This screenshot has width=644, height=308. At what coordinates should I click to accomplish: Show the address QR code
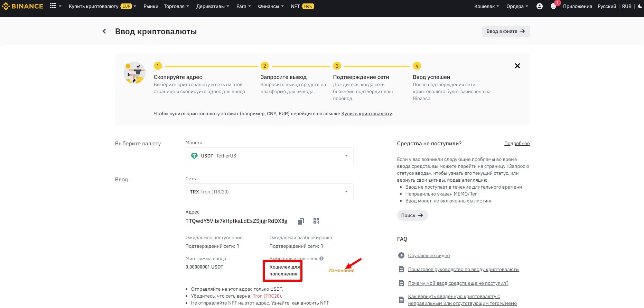pos(316,221)
